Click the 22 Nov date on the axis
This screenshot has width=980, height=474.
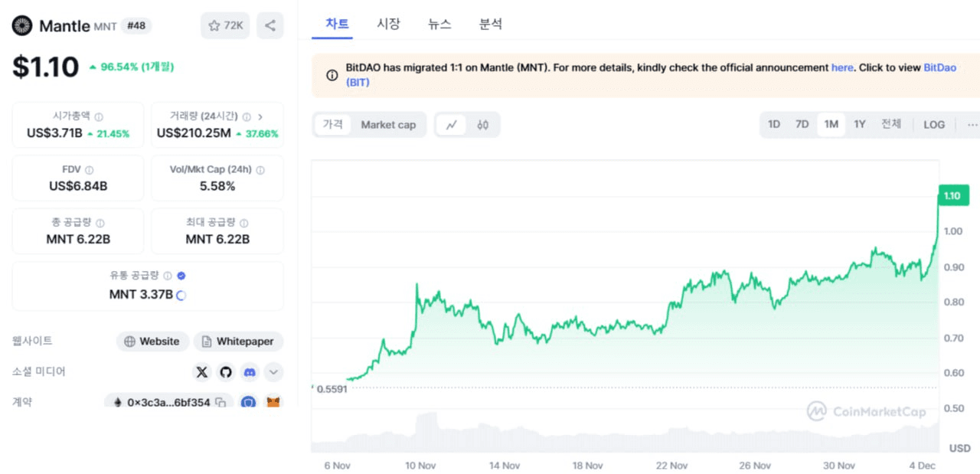pos(672,466)
